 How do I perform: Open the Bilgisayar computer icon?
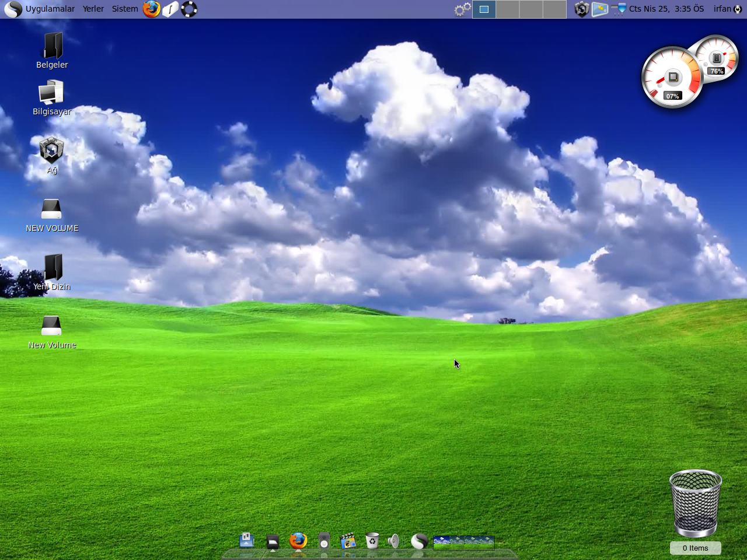point(51,93)
